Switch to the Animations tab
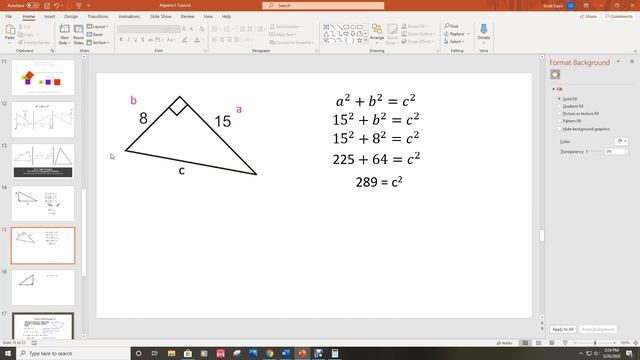The image size is (640, 360). pos(129,16)
